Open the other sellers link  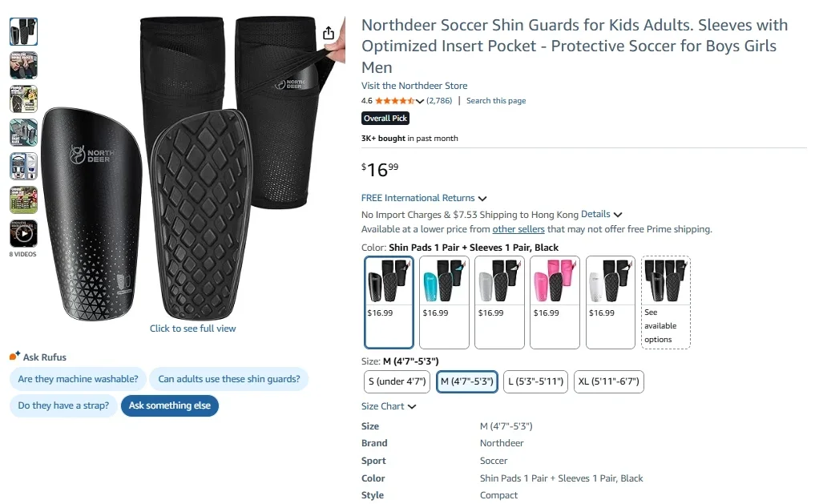click(518, 229)
